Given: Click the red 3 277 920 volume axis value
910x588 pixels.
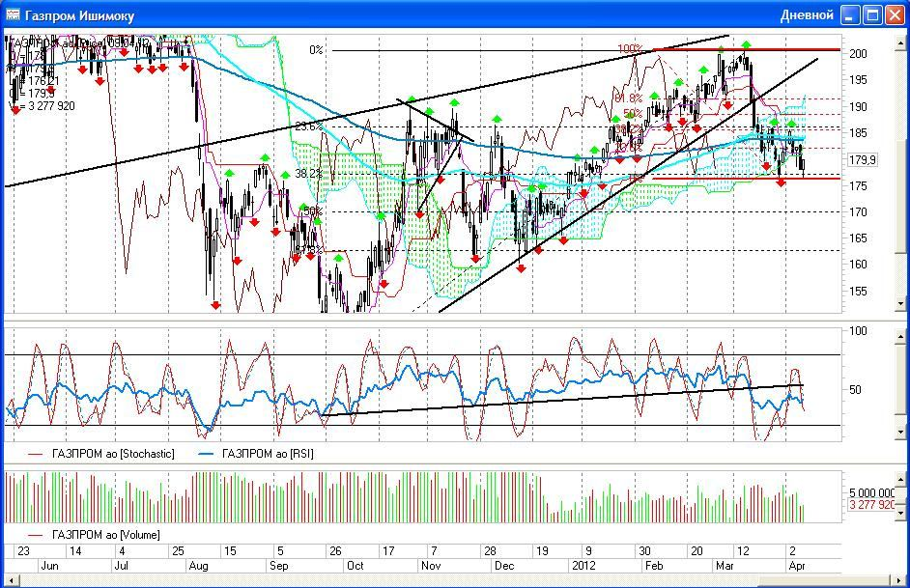Looking at the screenshot, I should point(871,505).
